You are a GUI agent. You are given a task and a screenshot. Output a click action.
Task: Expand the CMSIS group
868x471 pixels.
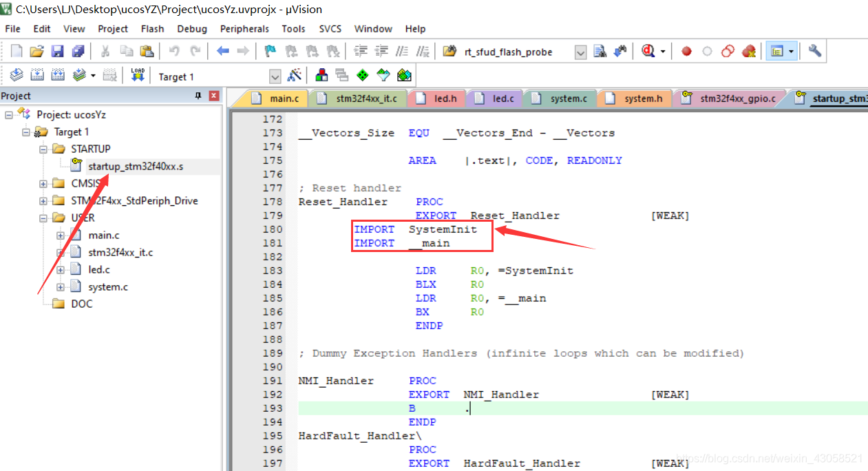(x=43, y=183)
